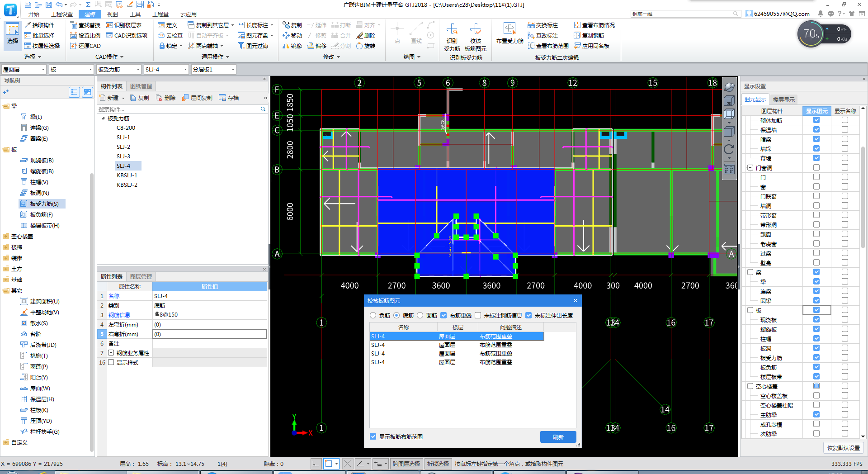The height and width of the screenshot is (474, 868).
Task: Collapse the 门窗洞 group in display settings
Action: coord(750,168)
